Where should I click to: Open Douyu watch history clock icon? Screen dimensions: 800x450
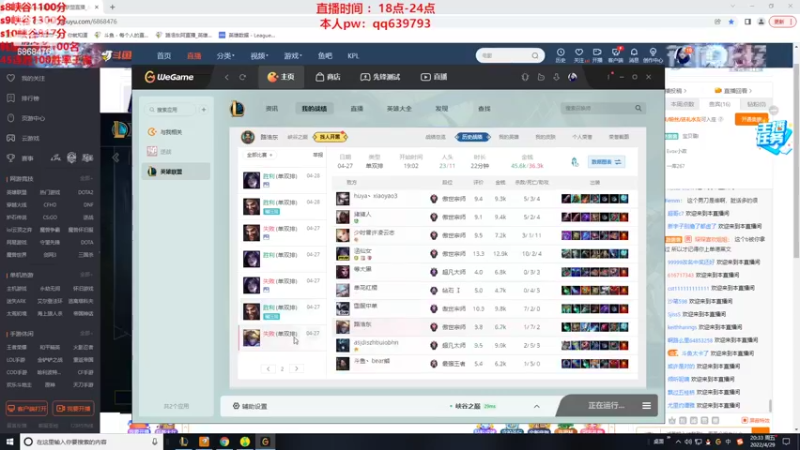pyautogui.click(x=560, y=55)
